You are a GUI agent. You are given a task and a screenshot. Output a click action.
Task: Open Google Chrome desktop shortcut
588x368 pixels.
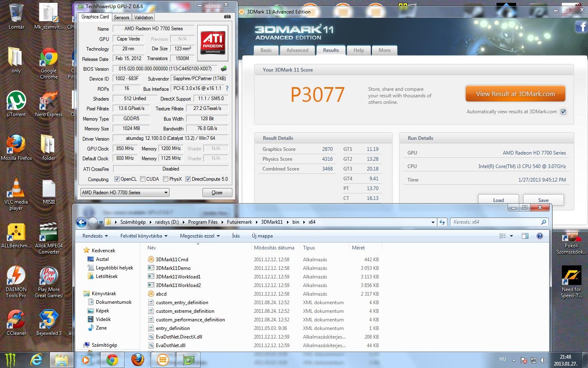click(x=49, y=63)
